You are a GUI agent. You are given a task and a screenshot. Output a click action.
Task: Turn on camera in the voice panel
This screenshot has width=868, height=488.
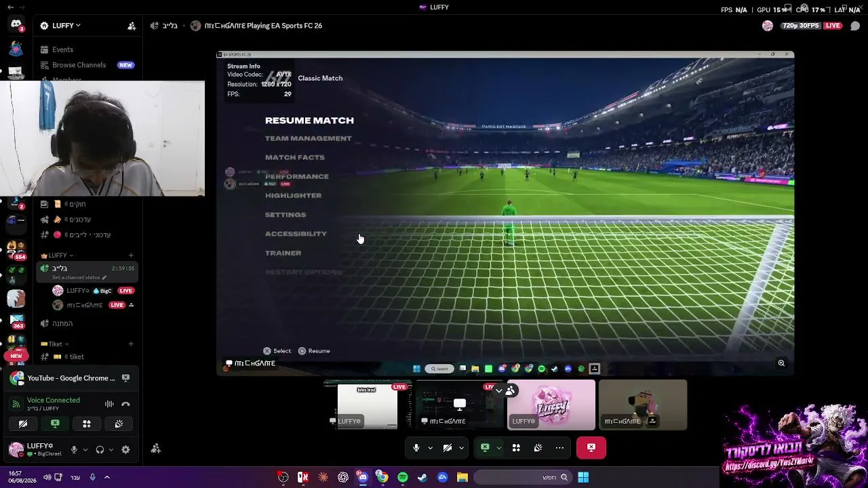(23, 424)
